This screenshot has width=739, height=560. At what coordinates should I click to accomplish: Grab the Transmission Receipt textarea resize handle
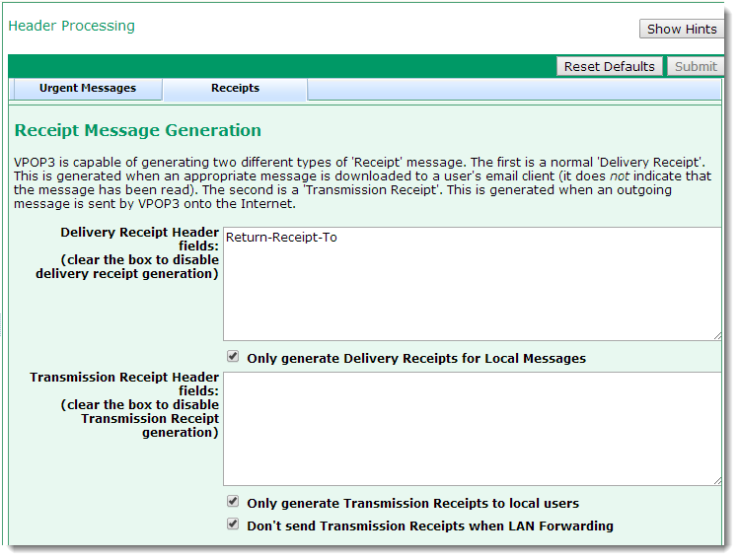click(716, 480)
